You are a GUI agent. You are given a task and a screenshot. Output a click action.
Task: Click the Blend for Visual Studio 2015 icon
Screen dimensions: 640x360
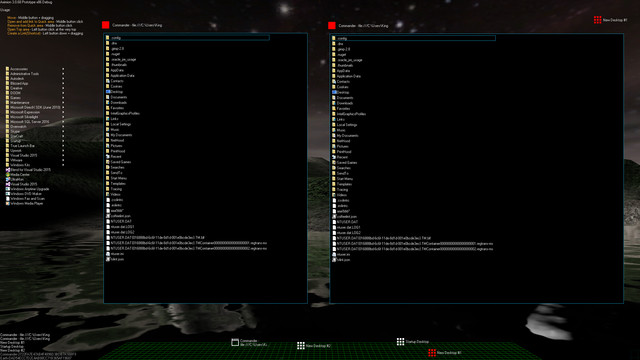point(8,170)
